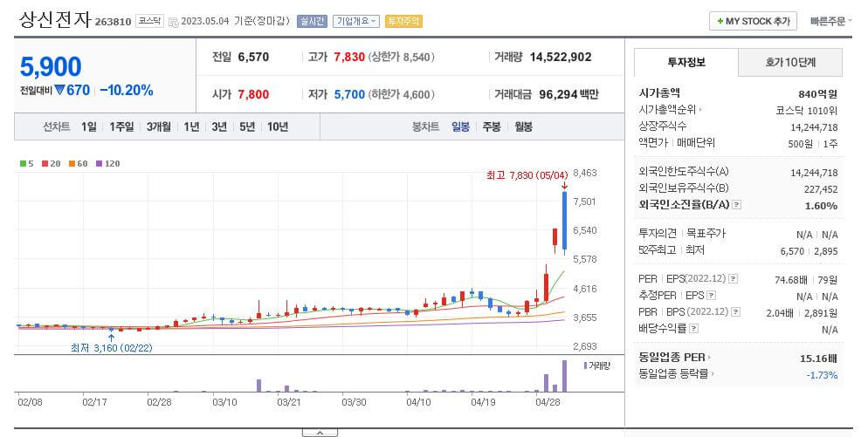Select the 3년 line chart

pos(219,126)
